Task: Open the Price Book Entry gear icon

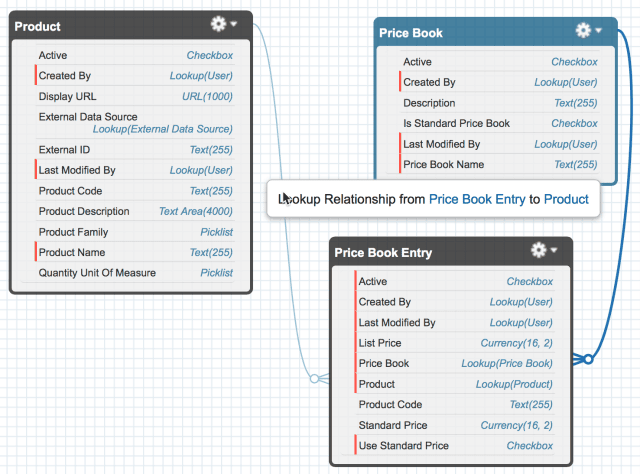Action: point(538,250)
